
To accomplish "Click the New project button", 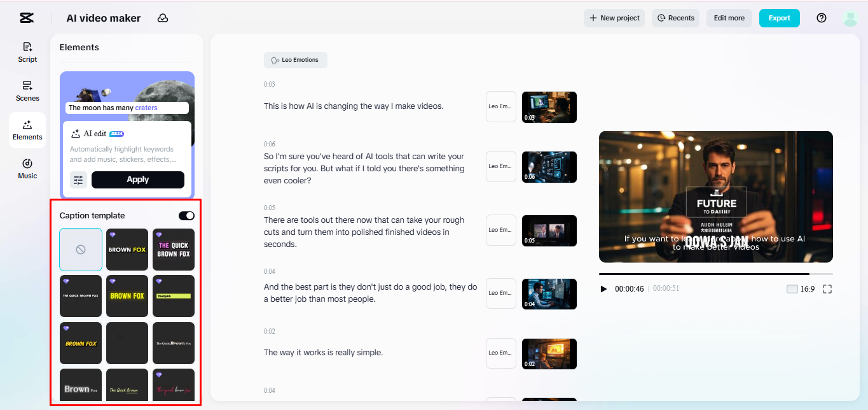I will tap(614, 18).
